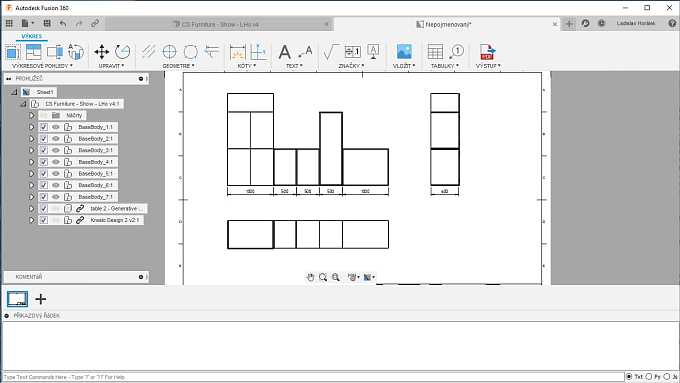Expand the Náčrty folder
Image resolution: width=680 pixels, height=383 pixels.
(x=31, y=115)
